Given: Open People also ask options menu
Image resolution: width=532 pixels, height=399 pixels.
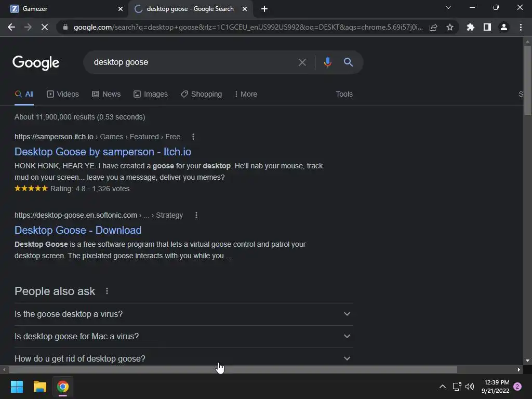Looking at the screenshot, I should click(x=107, y=291).
